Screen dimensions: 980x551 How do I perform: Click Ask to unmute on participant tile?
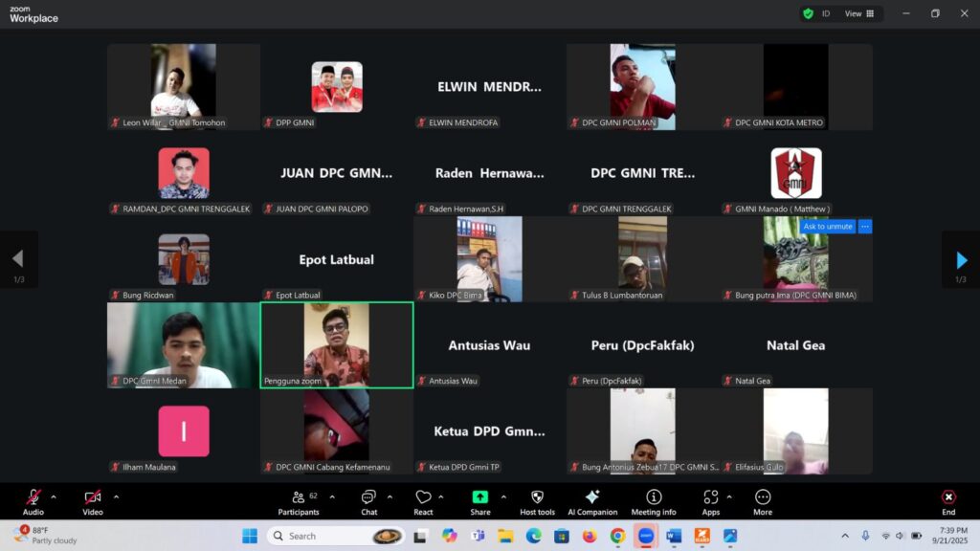coord(828,227)
